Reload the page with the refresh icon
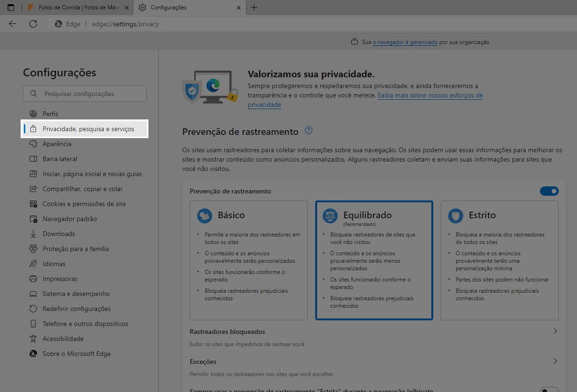Image resolution: width=577 pixels, height=392 pixels. [x=33, y=24]
